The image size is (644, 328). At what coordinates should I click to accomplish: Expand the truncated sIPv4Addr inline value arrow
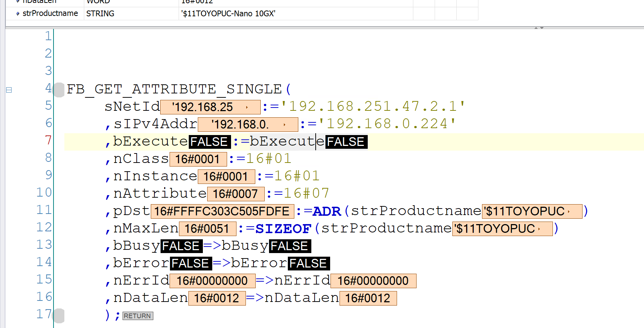click(285, 125)
